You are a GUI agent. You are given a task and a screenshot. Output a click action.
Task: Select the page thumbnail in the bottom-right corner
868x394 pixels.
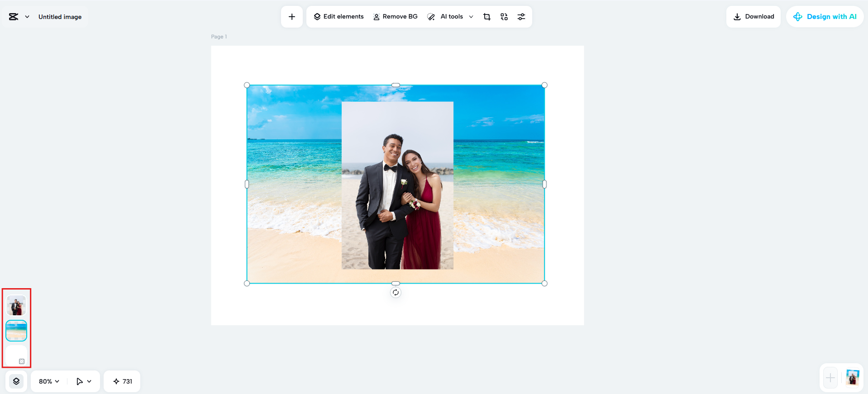853,378
